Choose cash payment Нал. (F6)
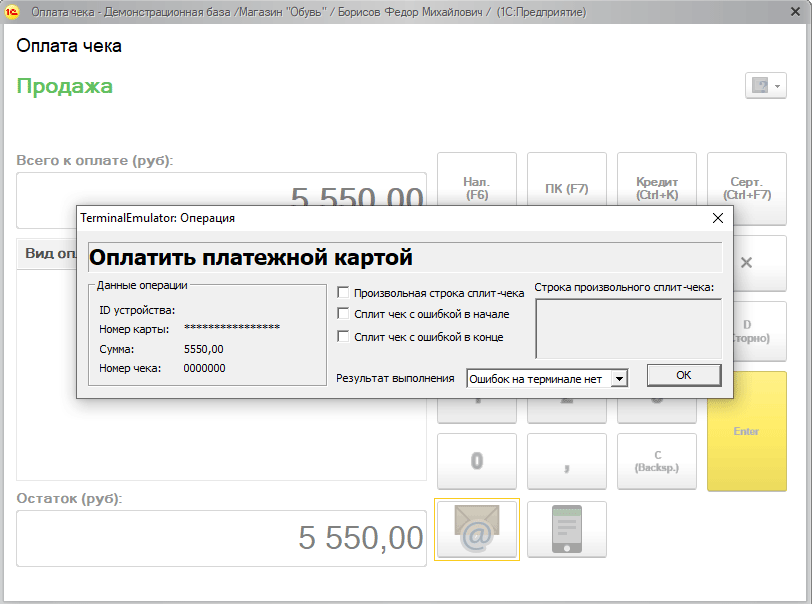Viewport: 812px width, 604px height. [x=477, y=180]
